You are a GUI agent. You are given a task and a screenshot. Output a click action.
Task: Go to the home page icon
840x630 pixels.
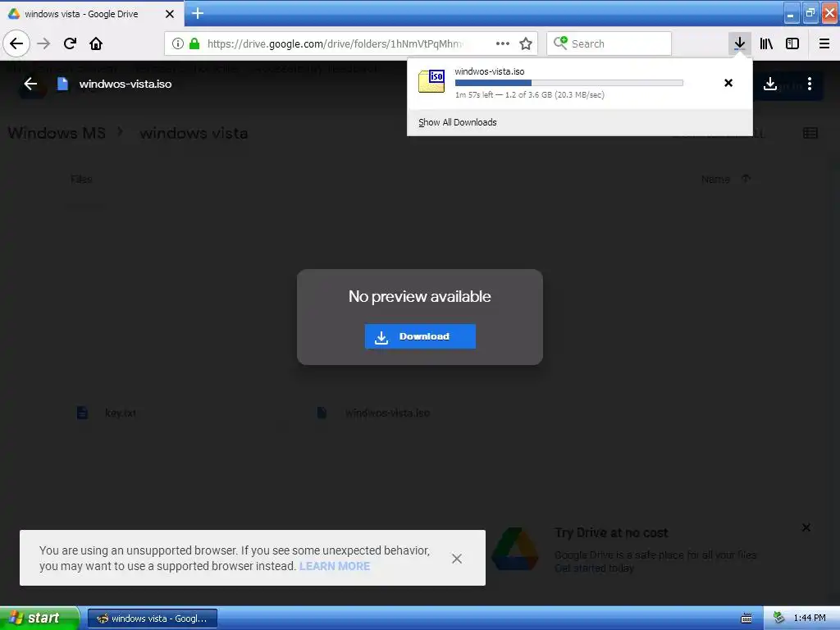[x=96, y=43]
